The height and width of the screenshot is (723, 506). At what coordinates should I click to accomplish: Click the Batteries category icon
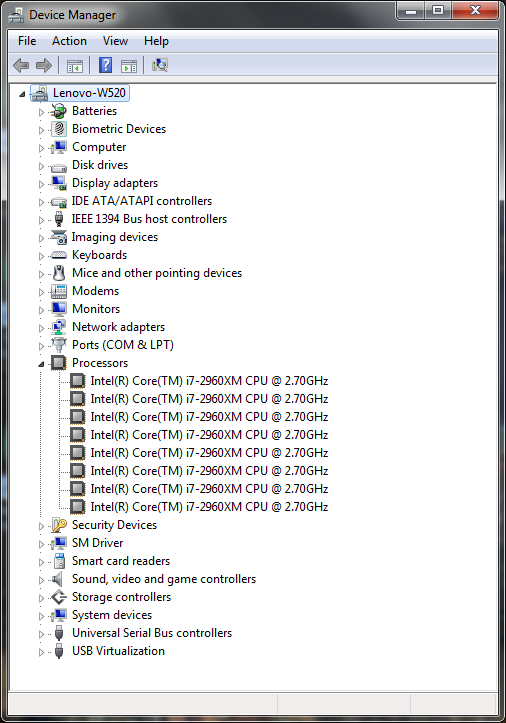tap(59, 111)
